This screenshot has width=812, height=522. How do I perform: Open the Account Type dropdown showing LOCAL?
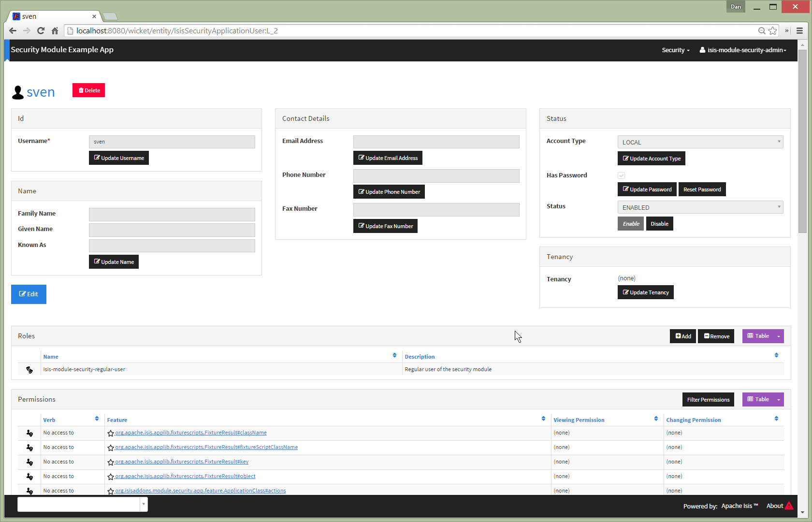coord(700,142)
